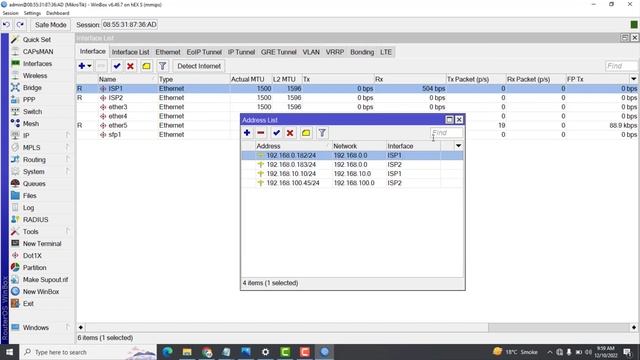Click Interface List Find field
Viewport: 640px width, 360px height.
621,66
